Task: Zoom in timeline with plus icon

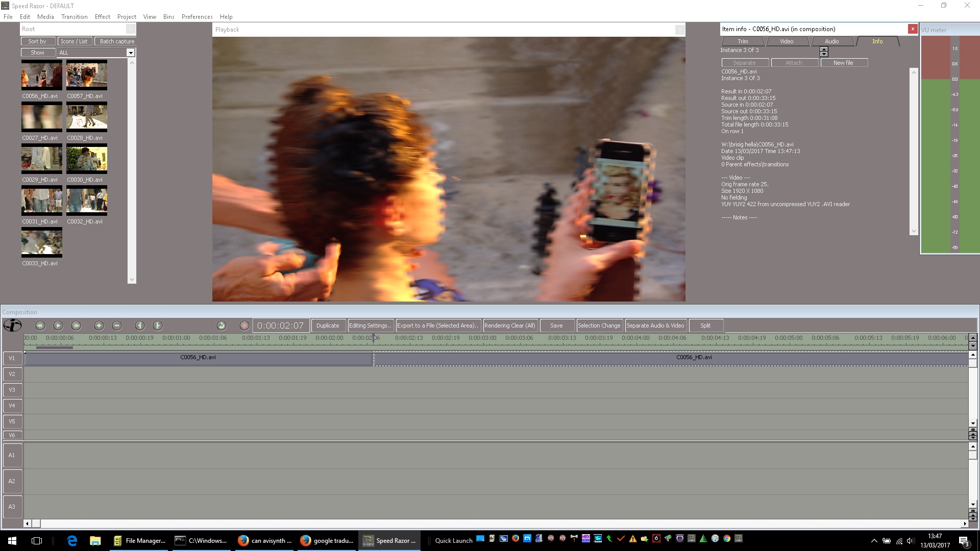Action: click(99, 325)
